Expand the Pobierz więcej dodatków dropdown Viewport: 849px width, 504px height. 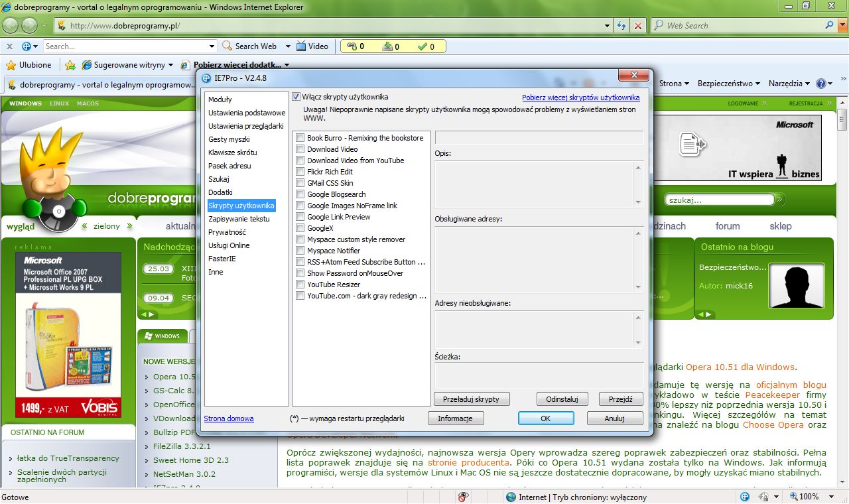click(x=287, y=65)
